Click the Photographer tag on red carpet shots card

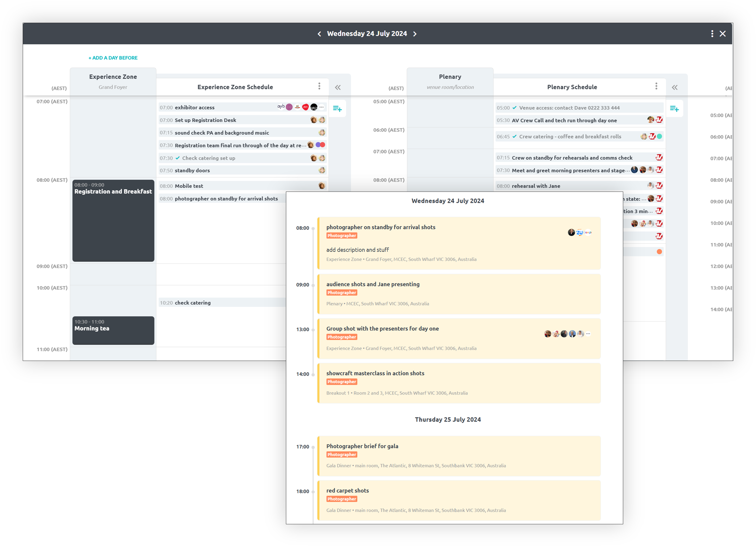[x=342, y=499]
